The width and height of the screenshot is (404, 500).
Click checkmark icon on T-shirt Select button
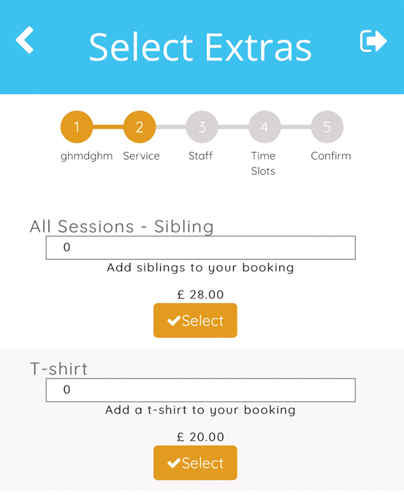[174, 463]
